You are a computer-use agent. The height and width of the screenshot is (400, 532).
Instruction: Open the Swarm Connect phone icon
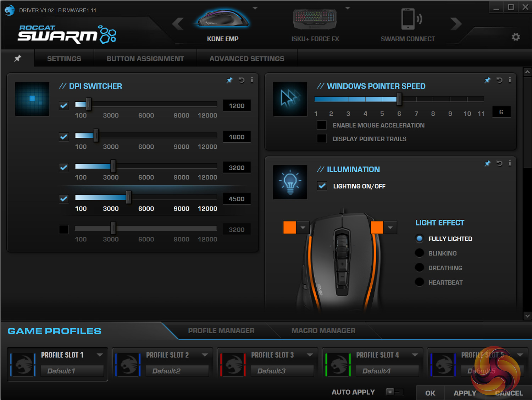(x=411, y=19)
